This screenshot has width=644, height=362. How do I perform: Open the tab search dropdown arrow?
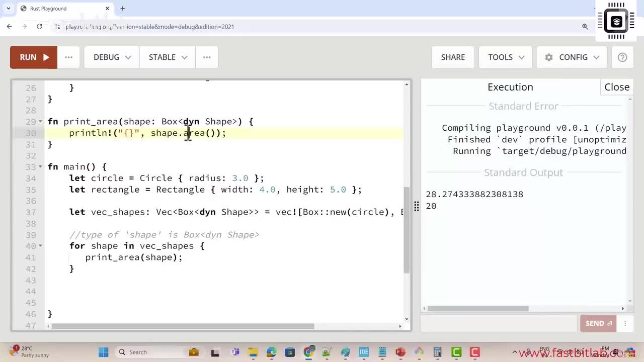coord(9,9)
